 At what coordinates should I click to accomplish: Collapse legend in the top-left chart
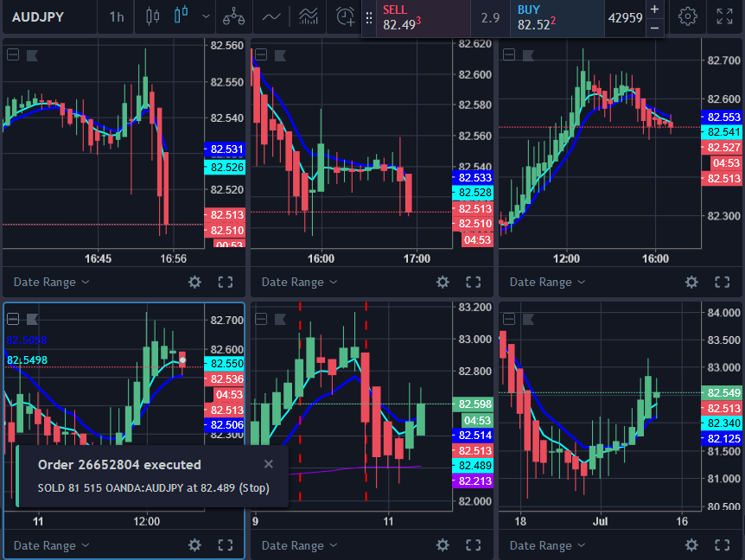tap(13, 55)
